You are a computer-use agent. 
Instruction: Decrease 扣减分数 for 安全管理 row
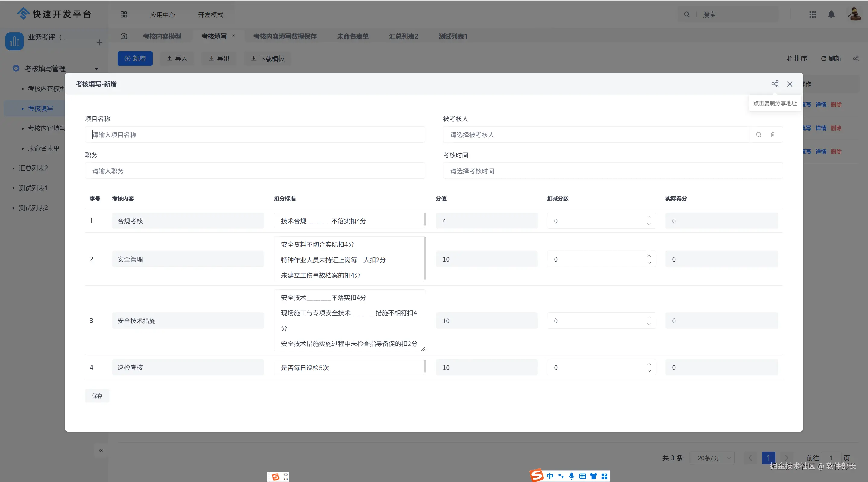click(x=649, y=263)
